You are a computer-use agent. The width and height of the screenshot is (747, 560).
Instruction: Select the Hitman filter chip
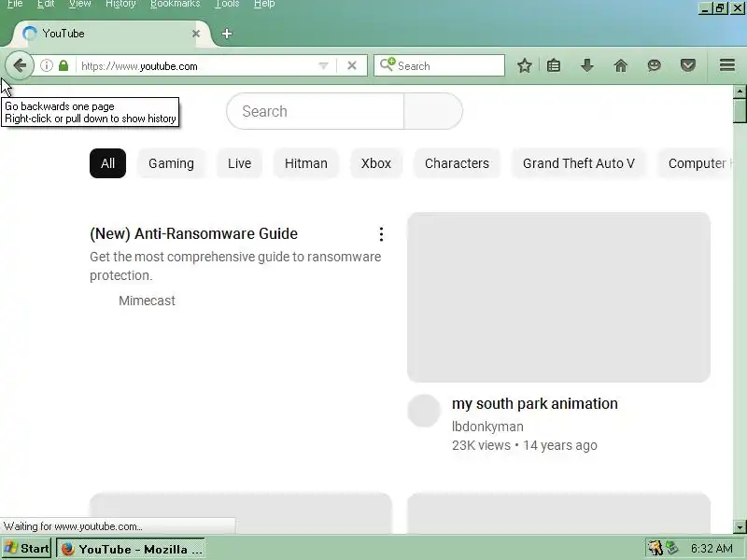[x=306, y=163]
